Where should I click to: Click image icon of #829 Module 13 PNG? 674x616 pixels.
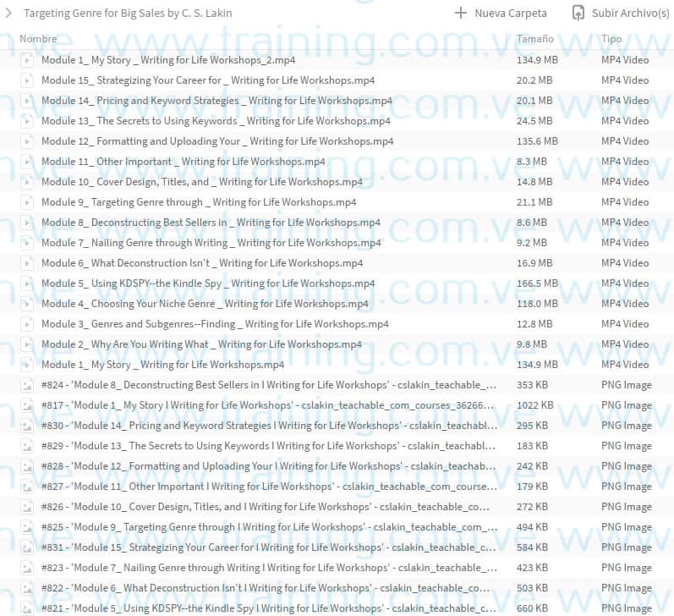[27, 446]
